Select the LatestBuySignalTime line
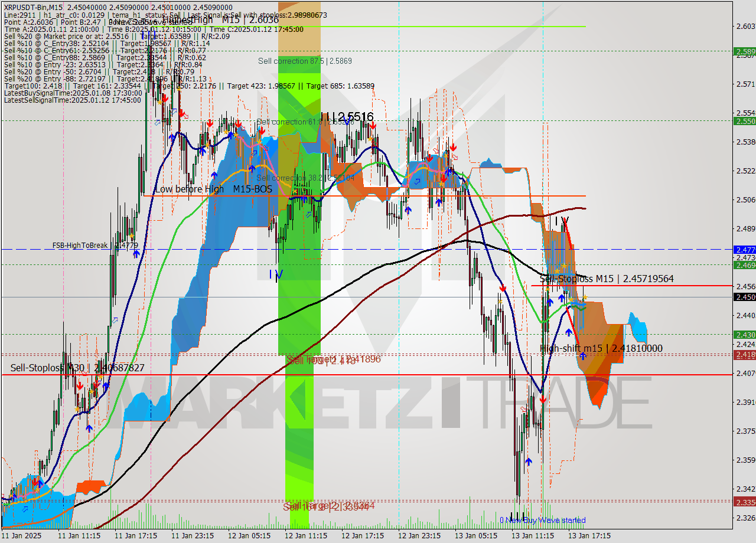The image size is (756, 543). [x=73, y=93]
